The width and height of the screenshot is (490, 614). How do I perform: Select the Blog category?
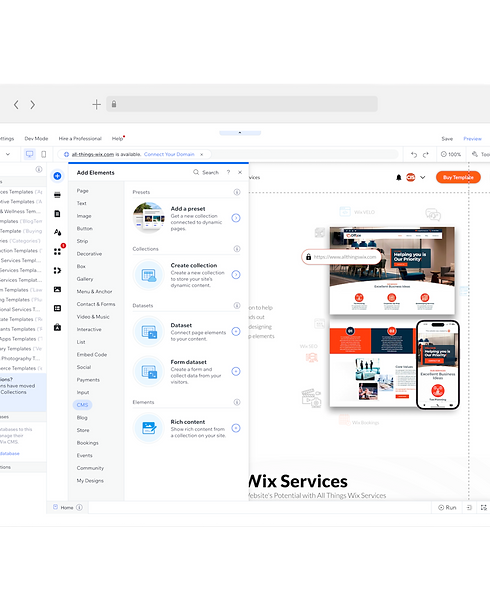click(82, 417)
